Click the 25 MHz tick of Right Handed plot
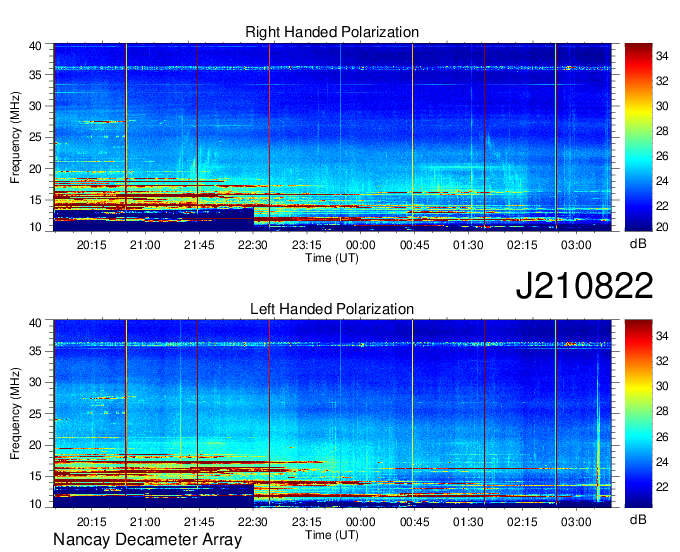The image size is (680, 552). click(x=35, y=137)
